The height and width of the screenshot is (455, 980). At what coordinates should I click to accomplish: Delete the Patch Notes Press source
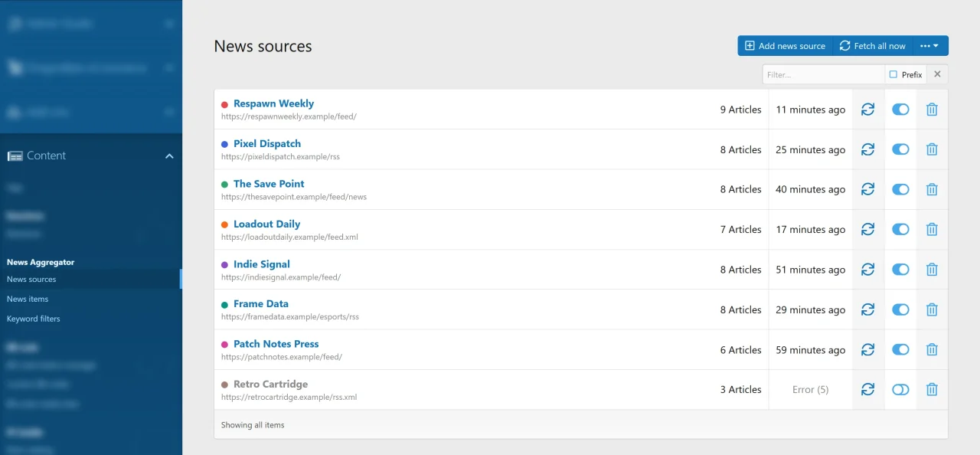click(932, 349)
